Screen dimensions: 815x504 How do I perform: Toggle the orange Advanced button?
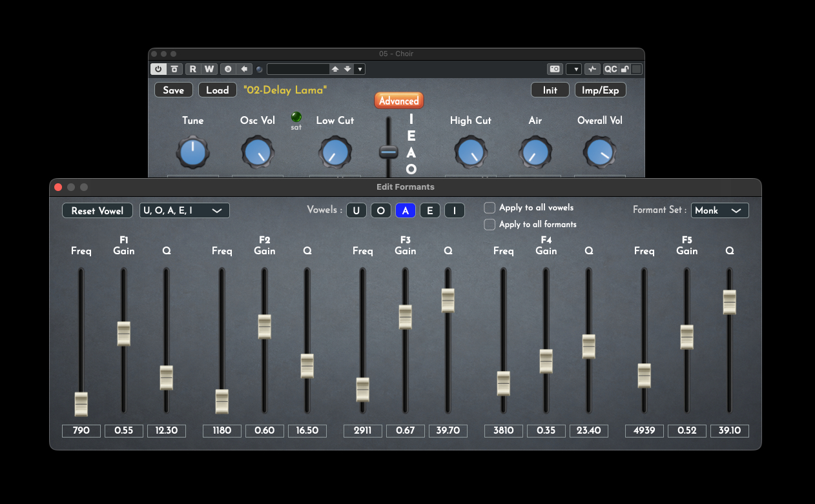coord(399,101)
